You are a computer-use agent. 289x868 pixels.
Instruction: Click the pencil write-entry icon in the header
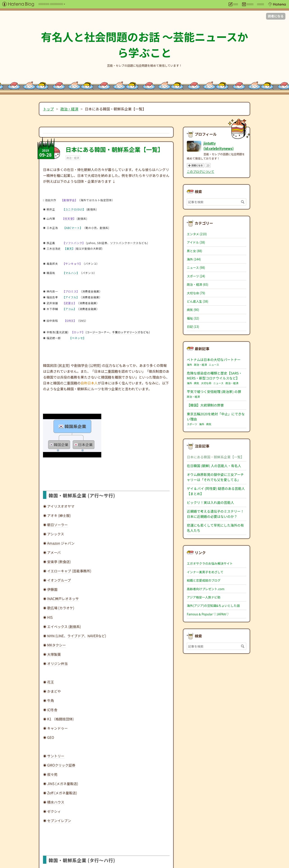point(230,4)
